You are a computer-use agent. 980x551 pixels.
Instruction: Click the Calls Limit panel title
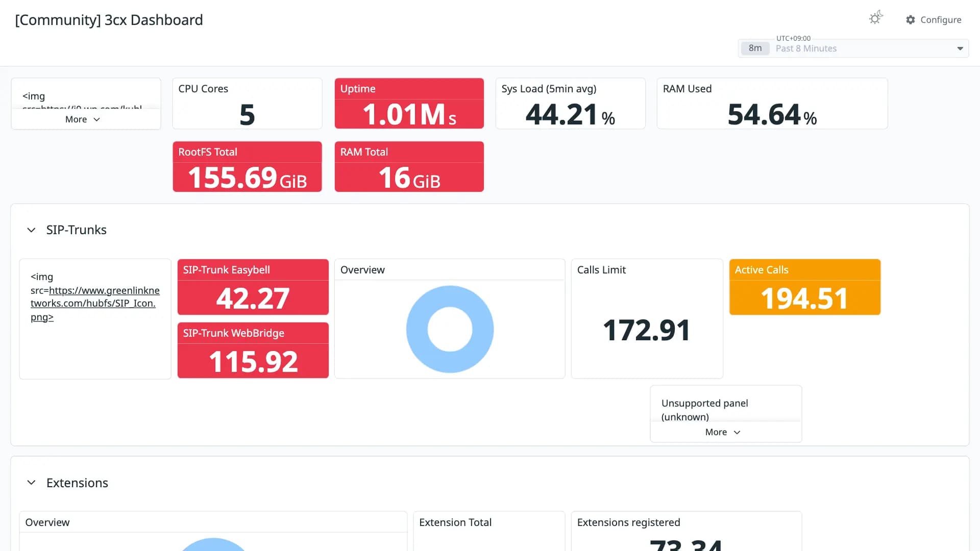(601, 270)
